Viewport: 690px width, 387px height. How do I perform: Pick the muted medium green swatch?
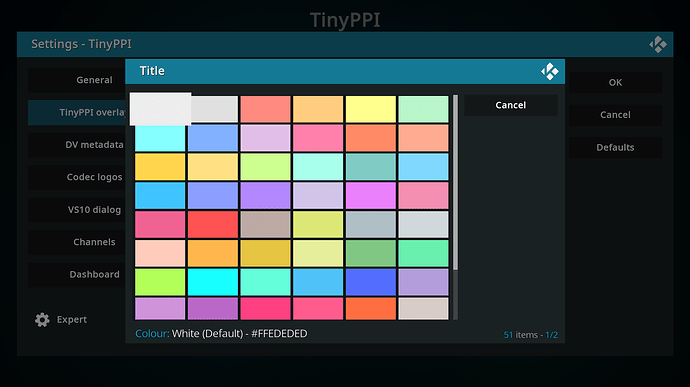click(371, 253)
